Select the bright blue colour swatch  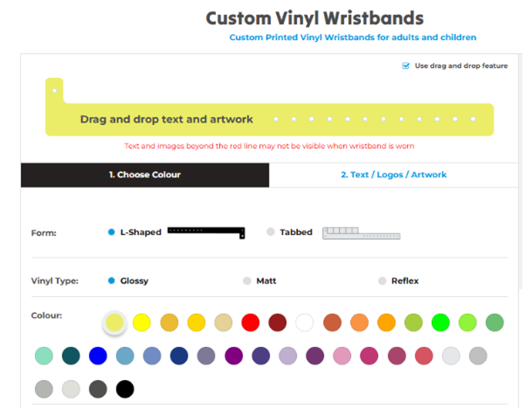[98, 356]
